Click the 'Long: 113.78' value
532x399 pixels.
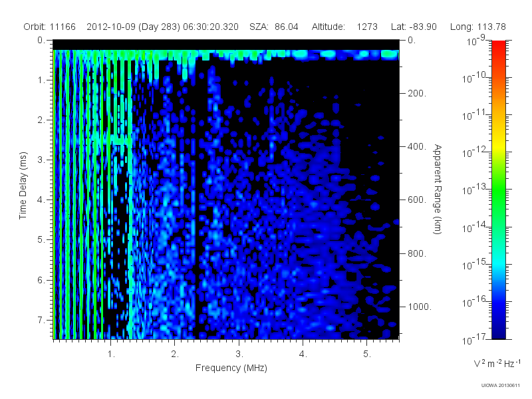coord(477,27)
